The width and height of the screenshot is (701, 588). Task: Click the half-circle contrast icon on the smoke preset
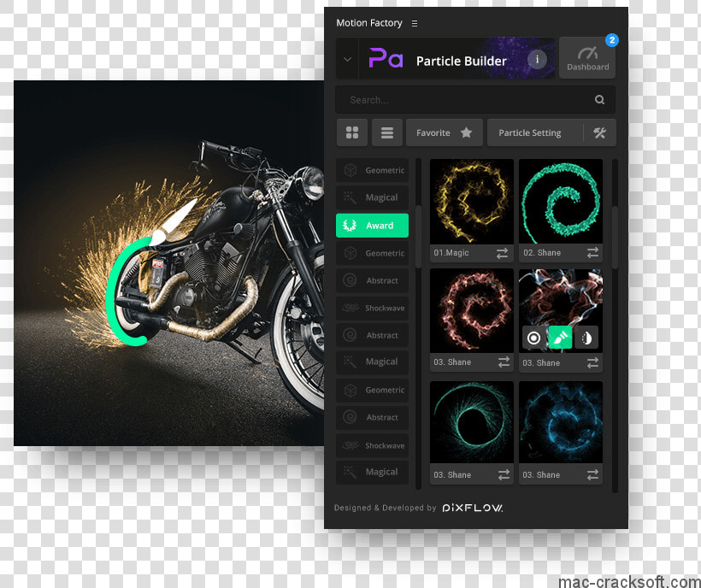[586, 338]
